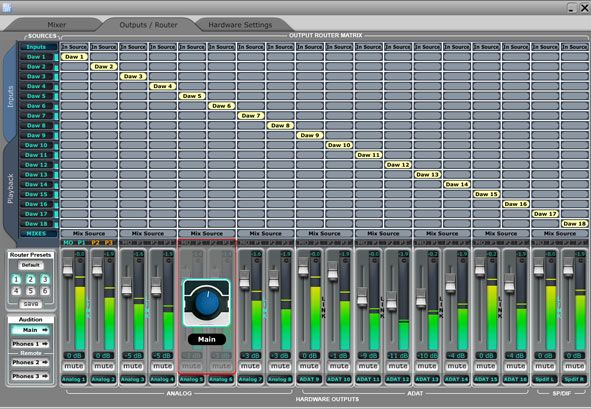Switch to the Mixer tab

point(57,25)
